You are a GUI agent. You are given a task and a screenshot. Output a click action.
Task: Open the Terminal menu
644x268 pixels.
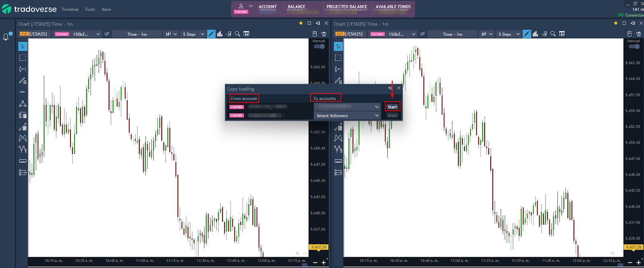coord(70,9)
